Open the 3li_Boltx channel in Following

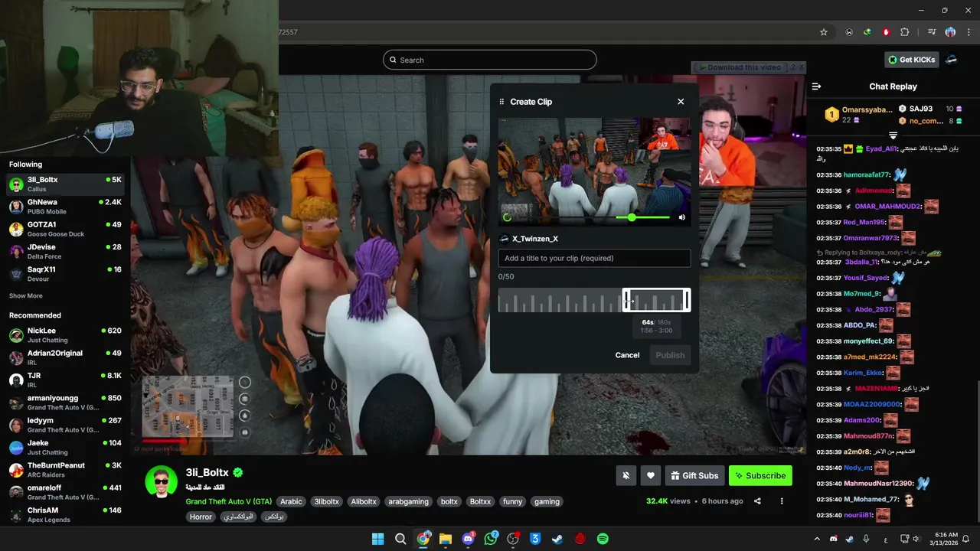click(x=65, y=184)
